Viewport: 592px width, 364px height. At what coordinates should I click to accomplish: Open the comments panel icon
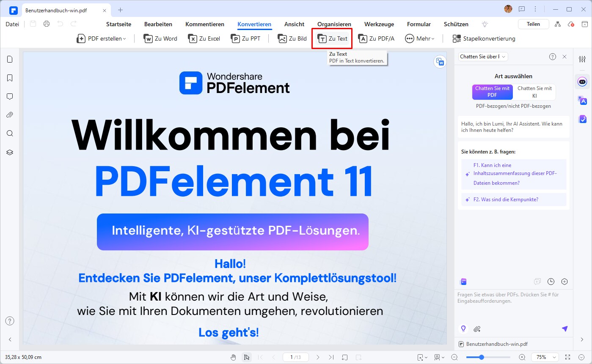[10, 96]
